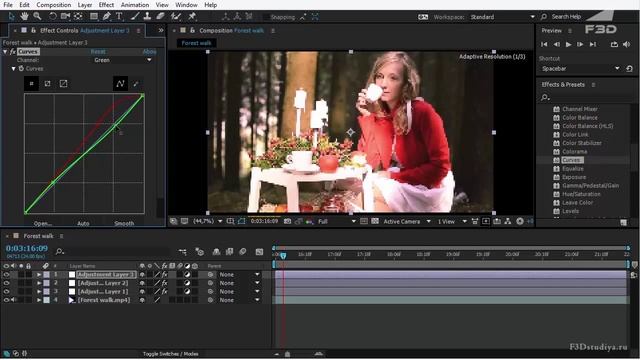
Task: Open the Full resolution dropdown
Action: pos(336,221)
